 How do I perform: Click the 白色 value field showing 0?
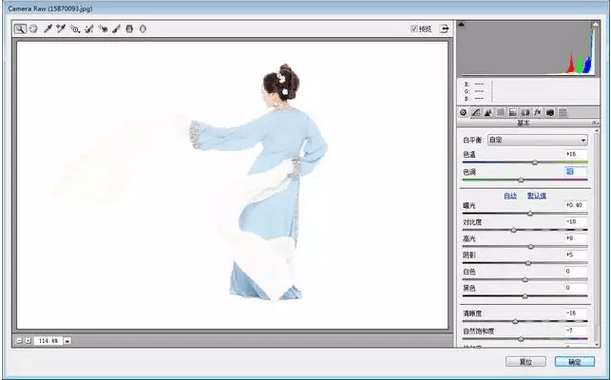576,271
